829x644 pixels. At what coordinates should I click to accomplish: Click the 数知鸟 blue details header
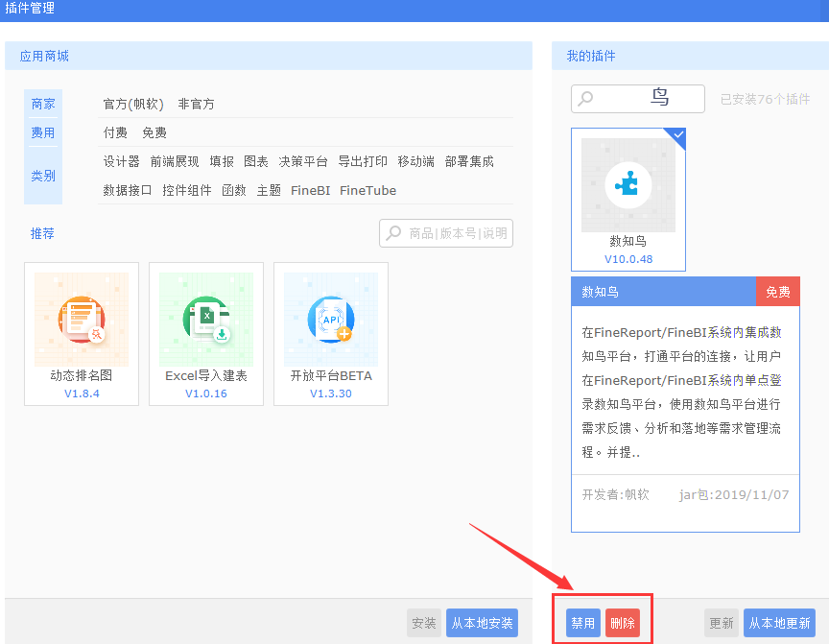[664, 292]
